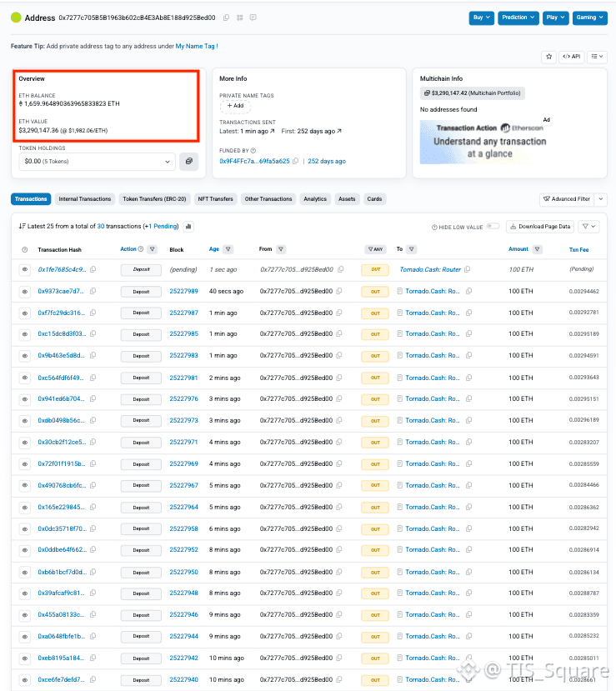
Task: Copy the address next to the header
Action: click(226, 18)
